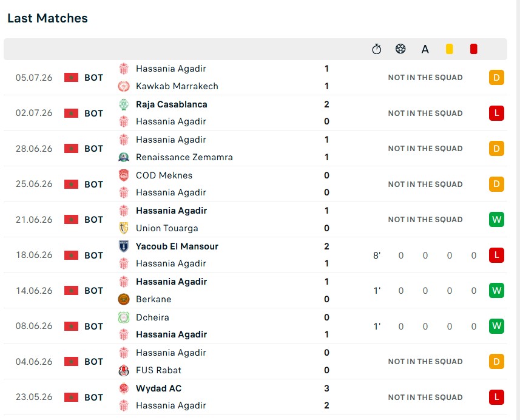Click the Renaissance Zemamra club crest
Viewport: 520px width, 420px height.
[124, 157]
